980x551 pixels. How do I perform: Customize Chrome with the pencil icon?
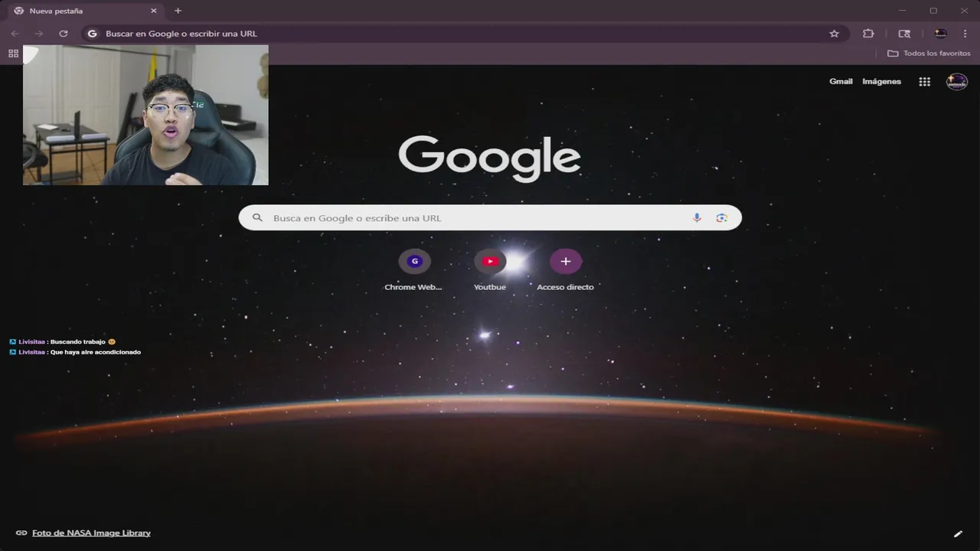point(958,533)
